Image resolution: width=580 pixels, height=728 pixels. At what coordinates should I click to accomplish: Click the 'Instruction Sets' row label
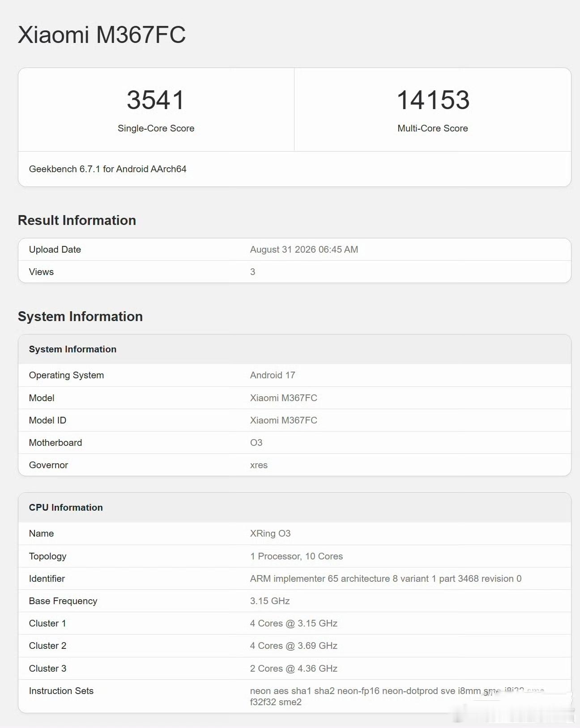pyautogui.click(x=61, y=691)
